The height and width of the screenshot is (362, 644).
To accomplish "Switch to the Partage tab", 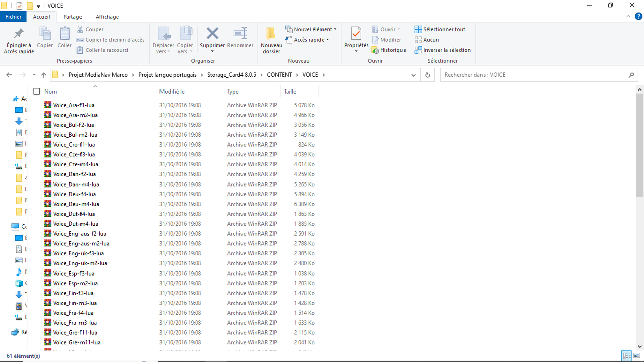I will [73, 17].
